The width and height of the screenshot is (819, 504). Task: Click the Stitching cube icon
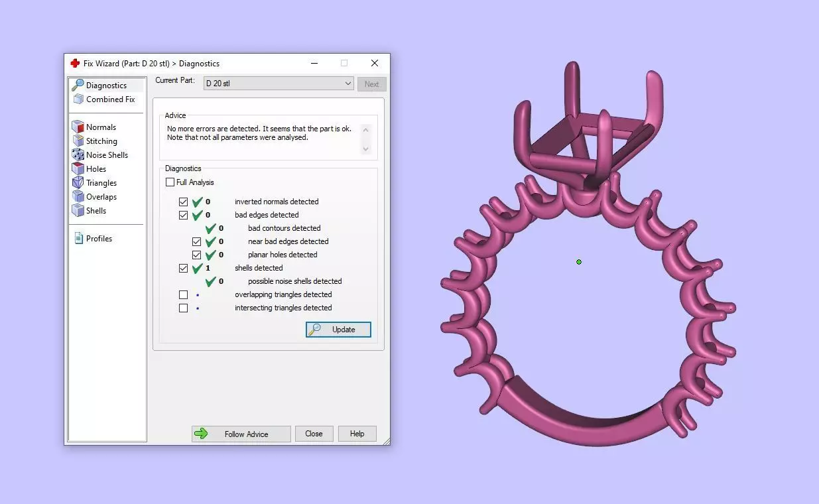point(78,141)
